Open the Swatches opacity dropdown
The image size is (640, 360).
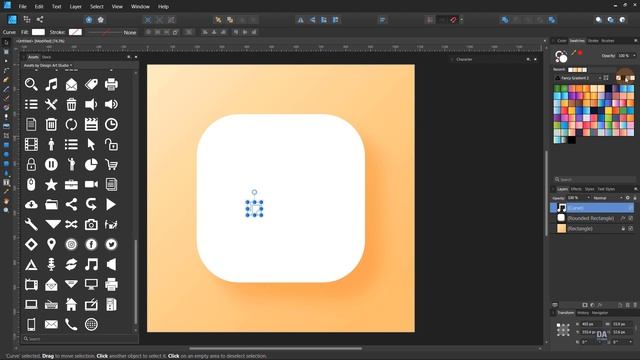[x=634, y=56]
